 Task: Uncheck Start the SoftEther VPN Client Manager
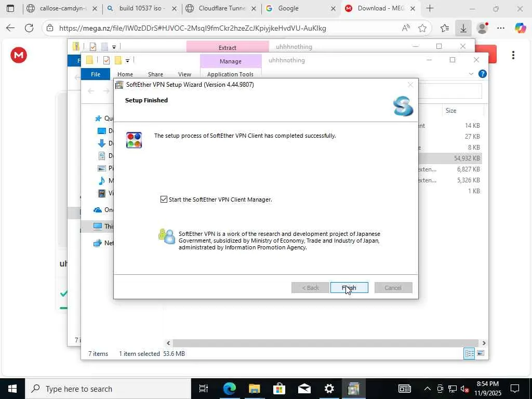tap(164, 199)
